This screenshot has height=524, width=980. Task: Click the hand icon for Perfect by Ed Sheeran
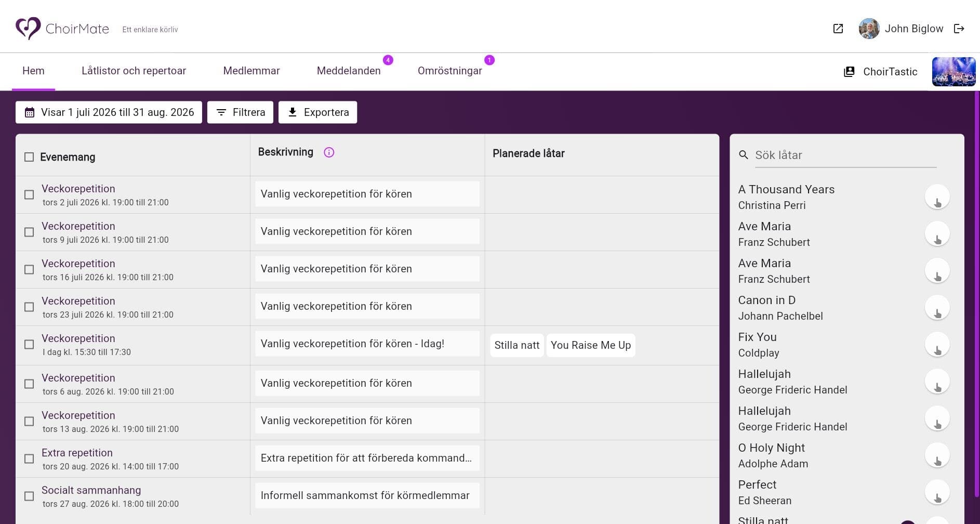tap(937, 492)
